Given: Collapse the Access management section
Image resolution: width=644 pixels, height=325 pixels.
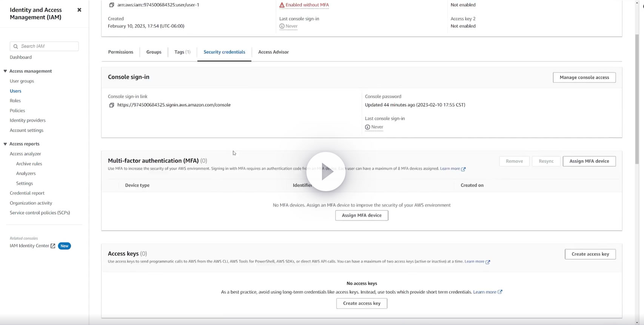Looking at the screenshot, I should (5, 71).
